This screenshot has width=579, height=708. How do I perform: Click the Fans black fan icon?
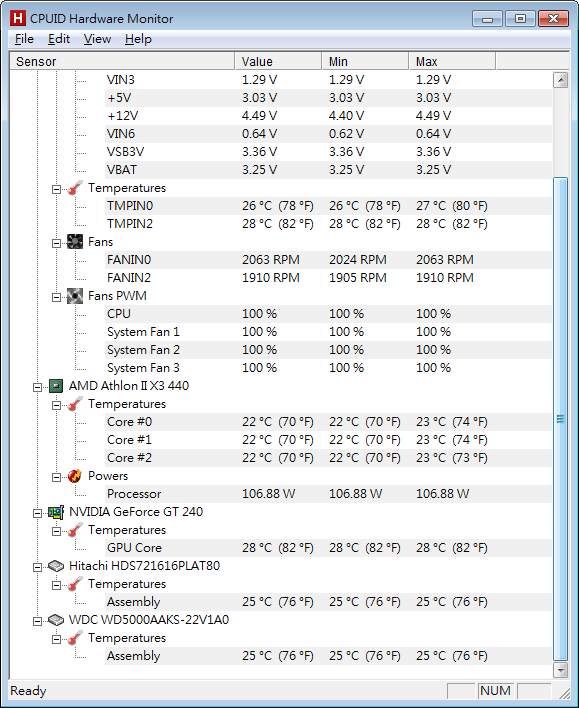click(x=75, y=242)
